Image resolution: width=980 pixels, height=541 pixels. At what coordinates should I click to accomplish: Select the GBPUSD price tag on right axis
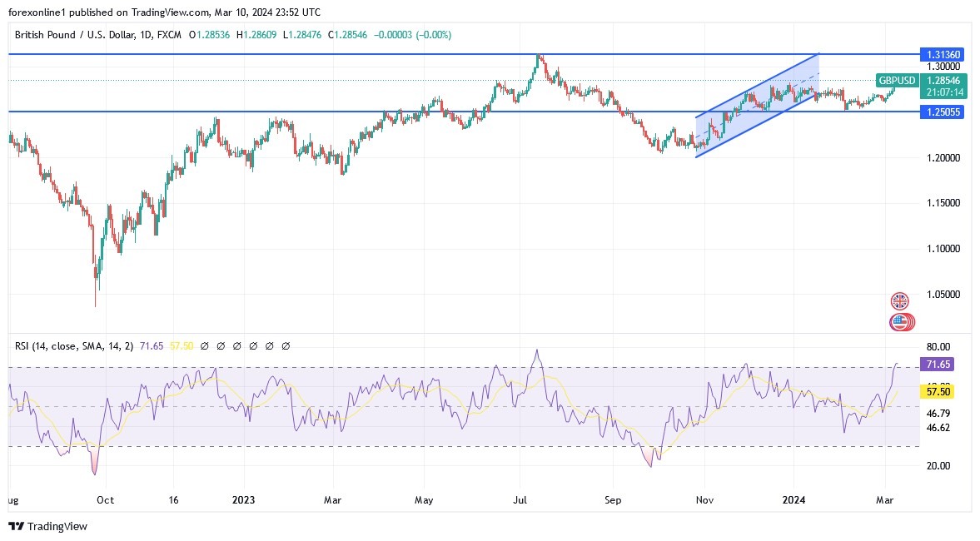pos(897,81)
